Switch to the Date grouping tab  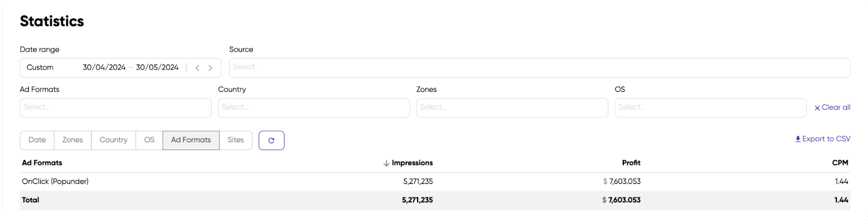(x=37, y=140)
